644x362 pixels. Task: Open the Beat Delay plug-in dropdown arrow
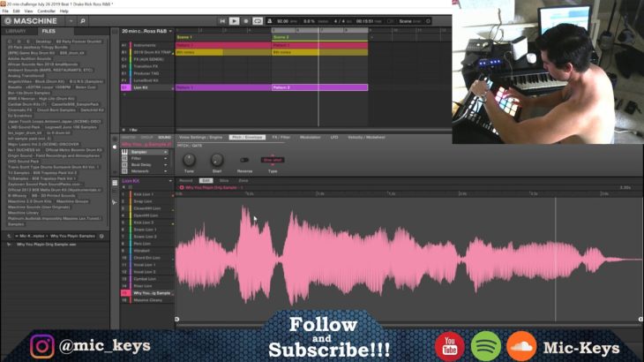pyautogui.click(x=166, y=165)
